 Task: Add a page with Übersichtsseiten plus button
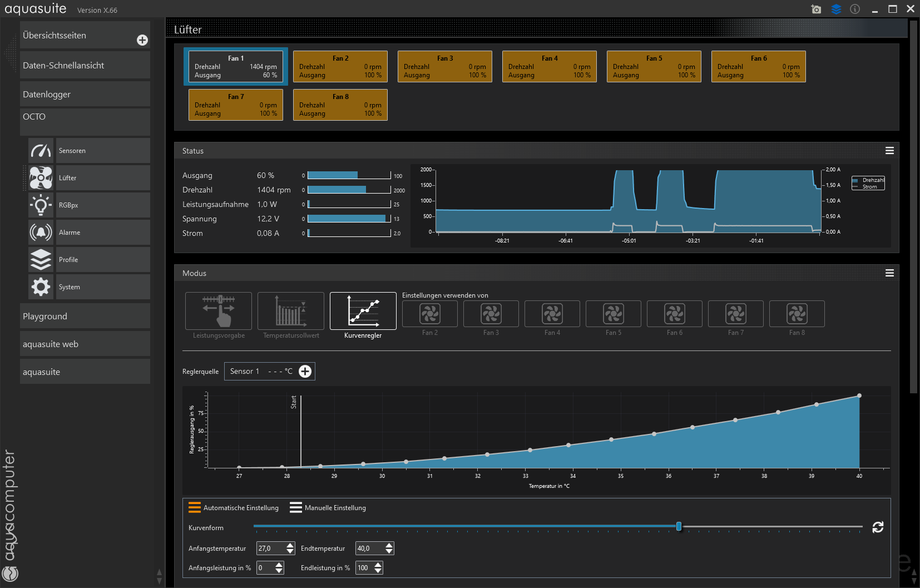[x=142, y=40]
